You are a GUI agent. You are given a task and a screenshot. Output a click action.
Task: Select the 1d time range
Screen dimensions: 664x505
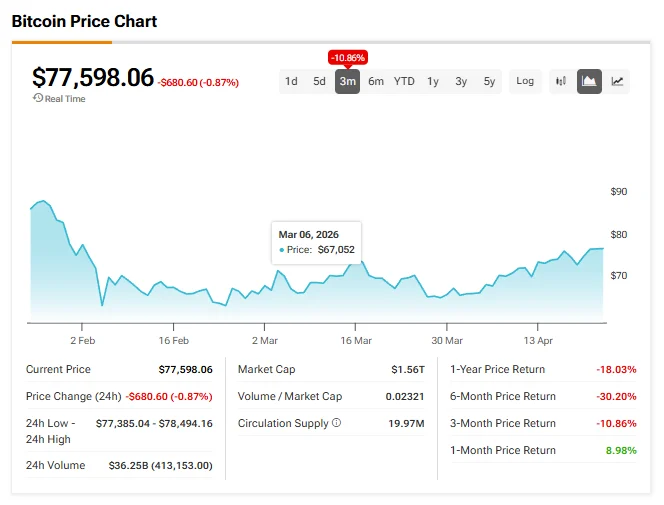(291, 81)
